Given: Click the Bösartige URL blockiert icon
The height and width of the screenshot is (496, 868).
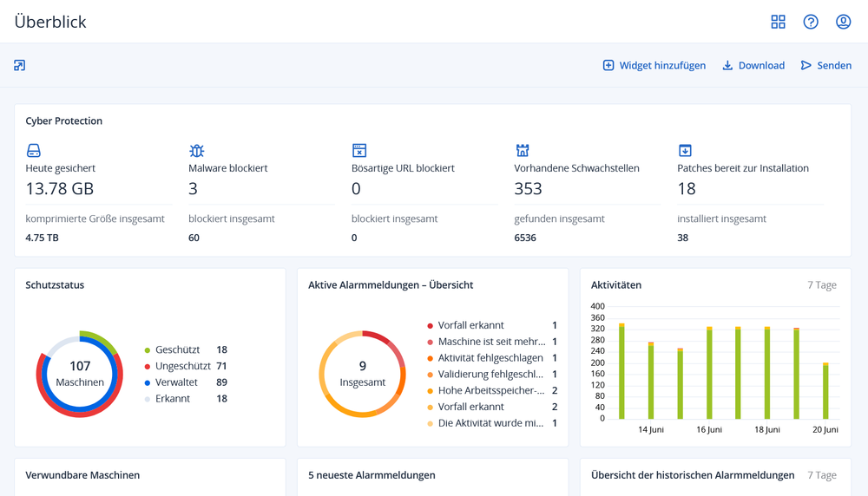Looking at the screenshot, I should click(359, 151).
